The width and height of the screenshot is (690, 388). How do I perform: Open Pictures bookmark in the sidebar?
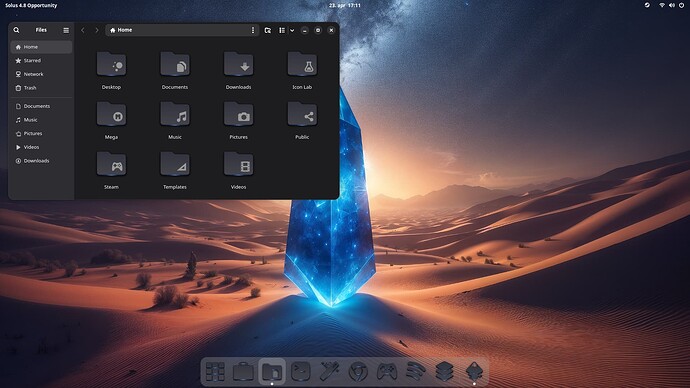coord(41,133)
